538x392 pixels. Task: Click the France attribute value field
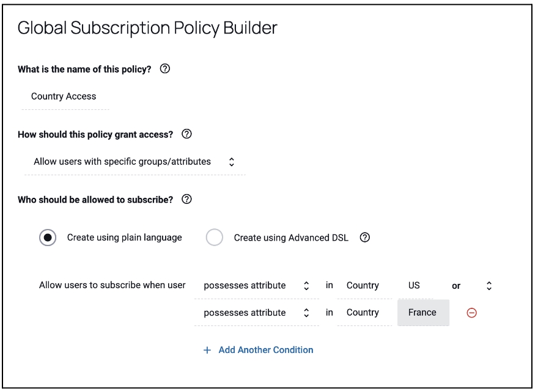click(x=422, y=313)
